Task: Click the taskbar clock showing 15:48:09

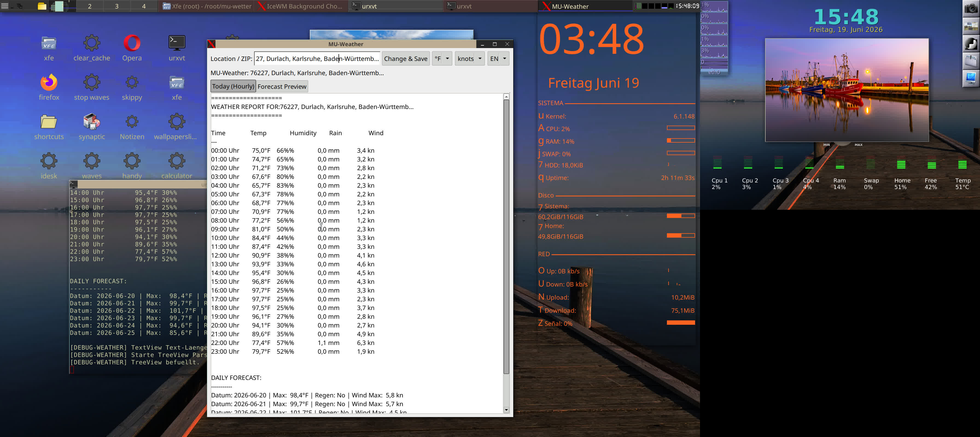Action: (x=687, y=6)
